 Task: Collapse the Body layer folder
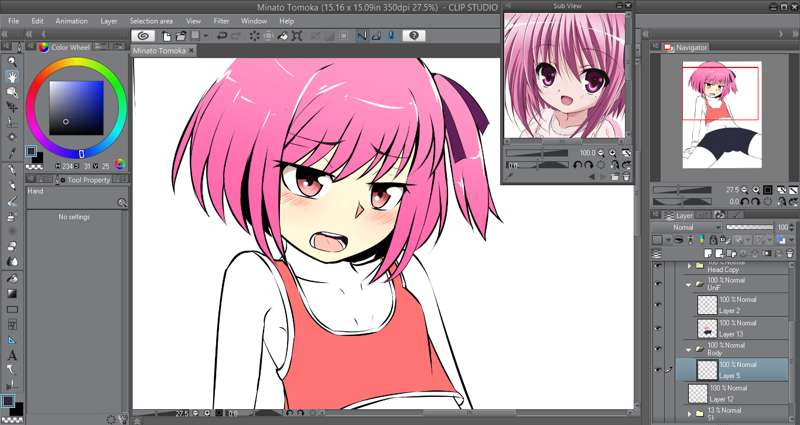point(688,348)
